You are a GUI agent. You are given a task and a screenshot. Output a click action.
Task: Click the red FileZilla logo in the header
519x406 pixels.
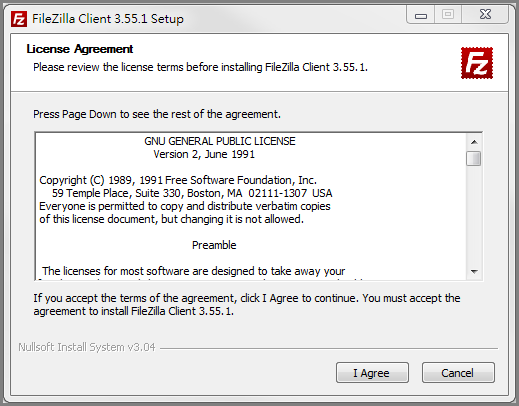click(x=477, y=63)
